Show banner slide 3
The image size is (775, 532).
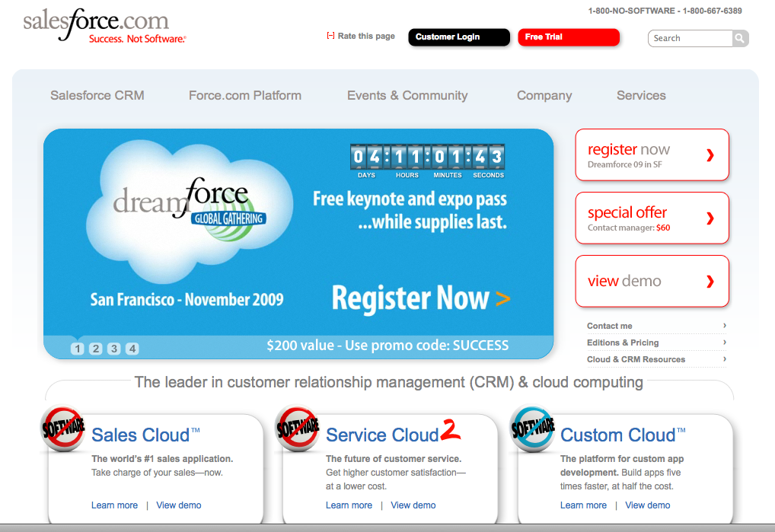113,349
